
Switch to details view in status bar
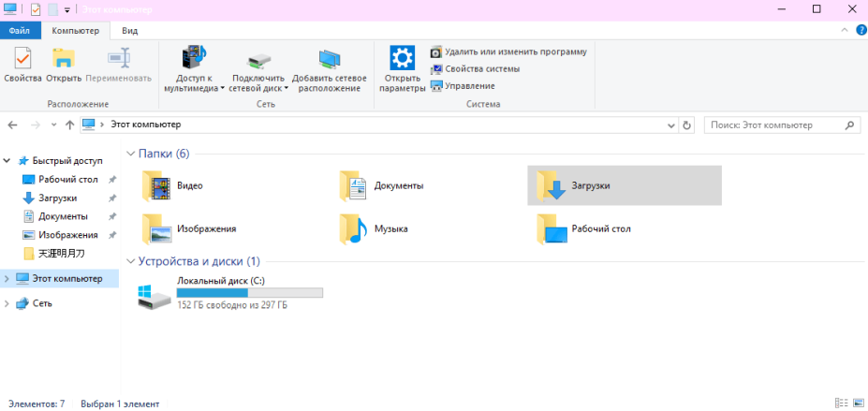(x=842, y=404)
